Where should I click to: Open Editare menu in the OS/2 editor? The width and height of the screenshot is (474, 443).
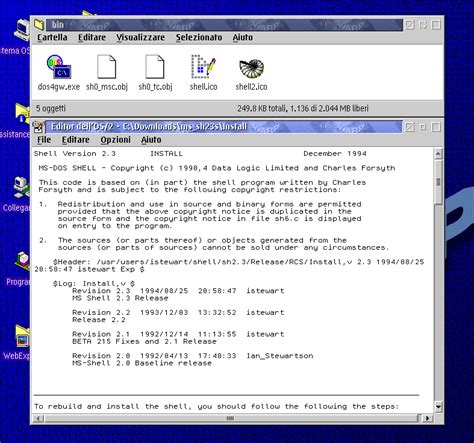point(76,140)
